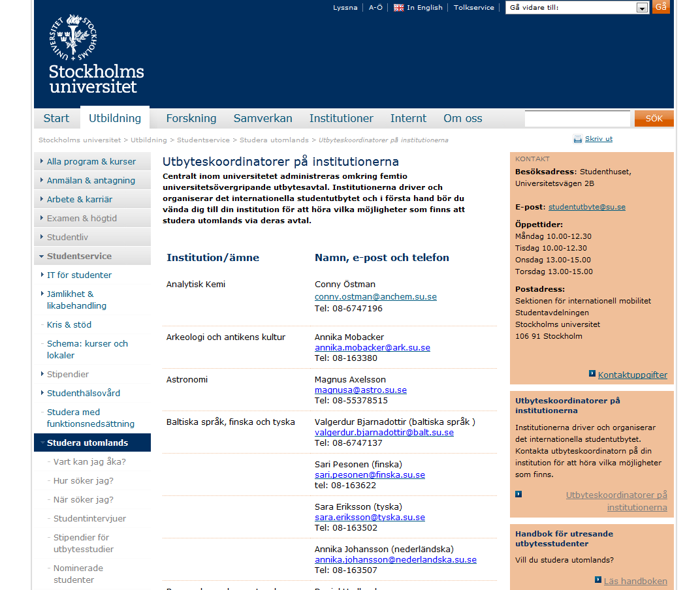Open Studera med funktionsnedsättning
The width and height of the screenshot is (700, 590).
click(x=92, y=418)
